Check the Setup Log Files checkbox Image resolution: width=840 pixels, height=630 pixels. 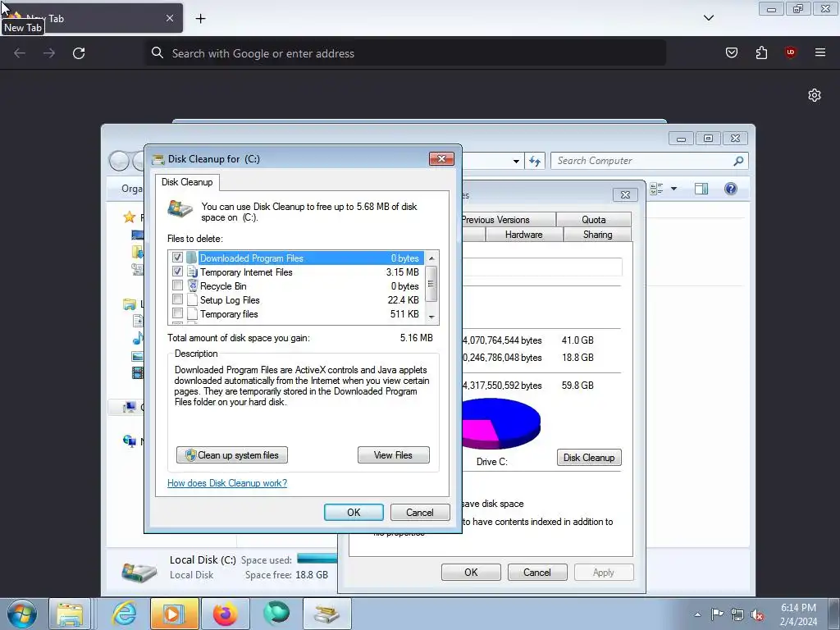pos(177,299)
